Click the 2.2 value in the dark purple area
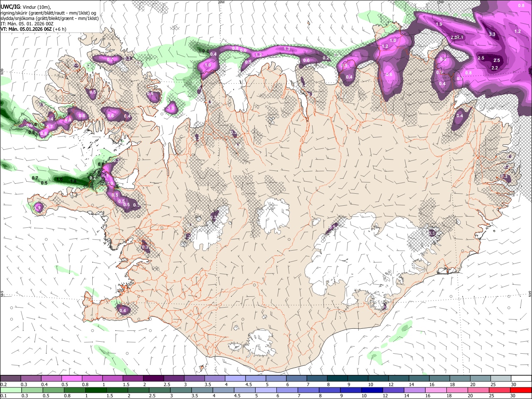 (495, 68)
